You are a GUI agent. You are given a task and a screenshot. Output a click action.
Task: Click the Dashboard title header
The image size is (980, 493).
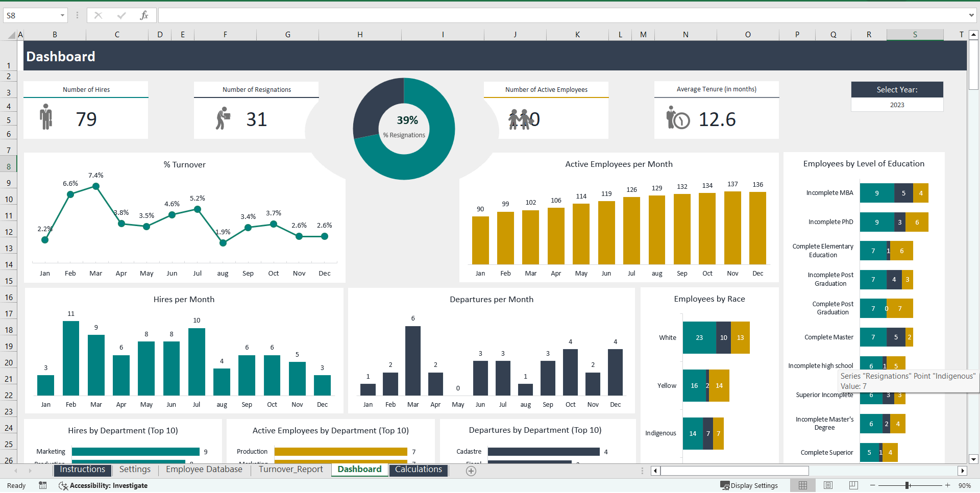click(61, 56)
